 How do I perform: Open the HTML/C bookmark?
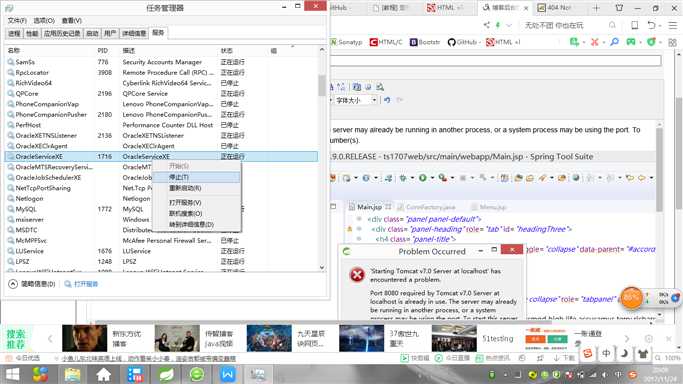tap(386, 42)
